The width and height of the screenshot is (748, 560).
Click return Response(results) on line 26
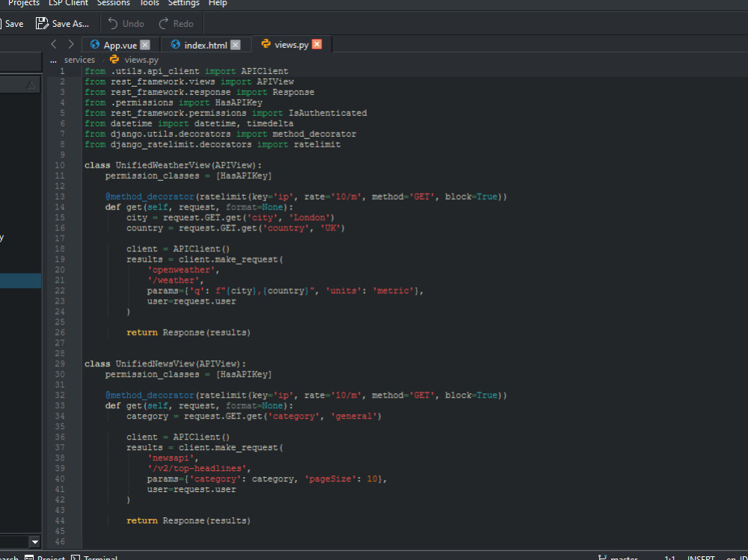[x=188, y=333]
